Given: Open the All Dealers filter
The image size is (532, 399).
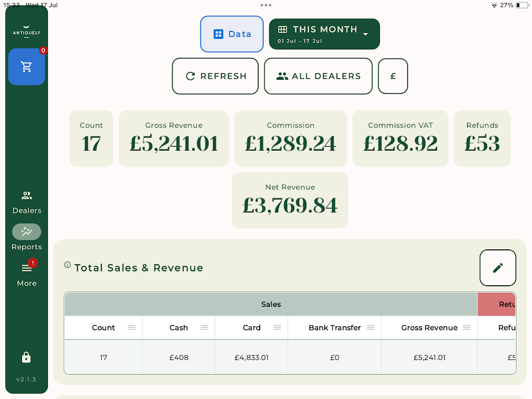Looking at the screenshot, I should click(x=318, y=76).
